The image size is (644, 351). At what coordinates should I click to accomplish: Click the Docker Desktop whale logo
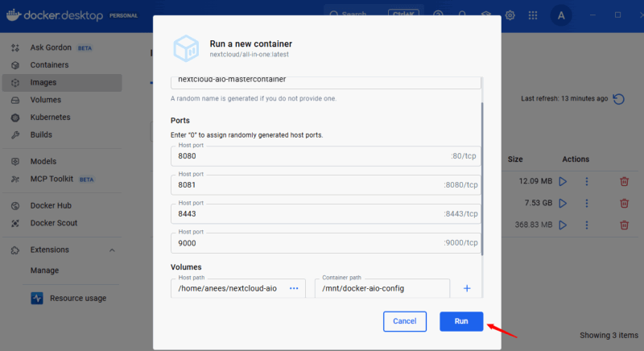[x=14, y=15]
